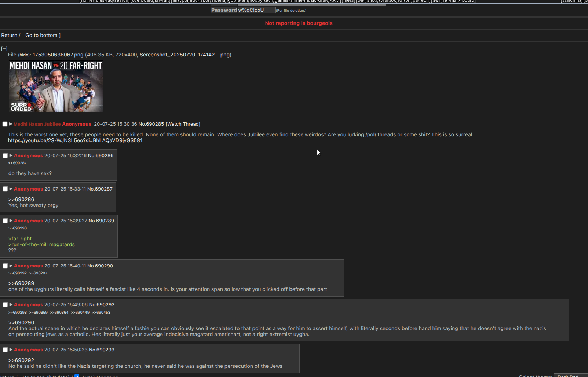Click the text 'Yes, hot sweaty orgy'
This screenshot has width=588, height=377.
[33, 205]
